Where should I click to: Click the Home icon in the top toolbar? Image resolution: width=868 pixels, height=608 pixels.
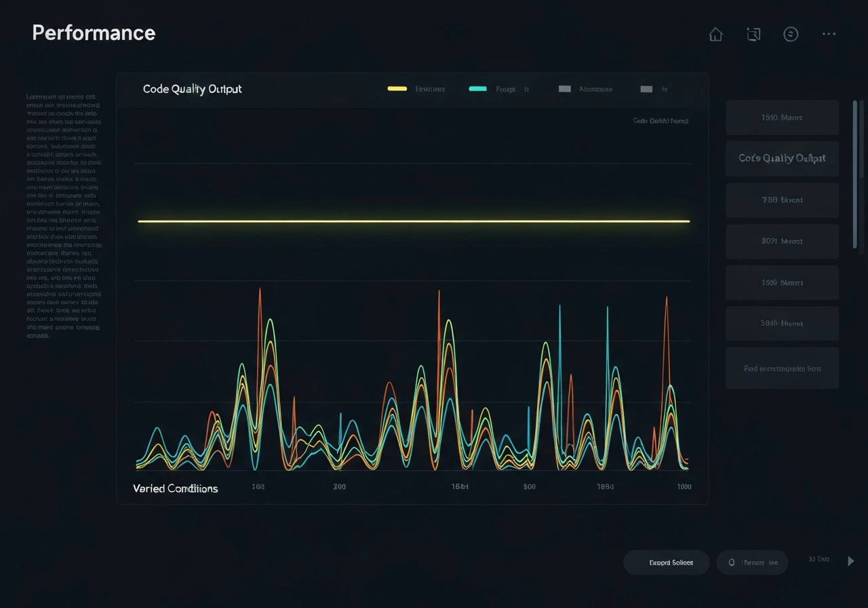pyautogui.click(x=715, y=34)
